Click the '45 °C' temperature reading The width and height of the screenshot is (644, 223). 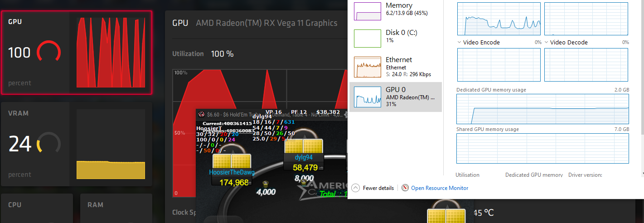point(483,213)
